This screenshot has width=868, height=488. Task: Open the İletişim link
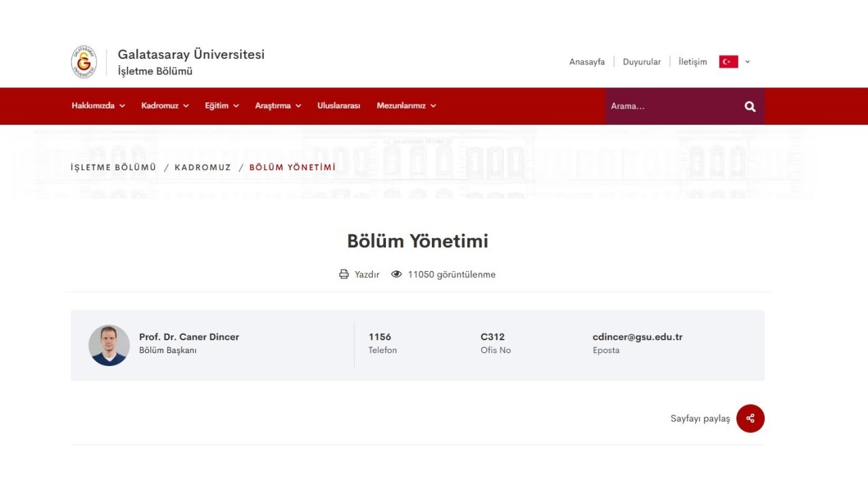692,62
